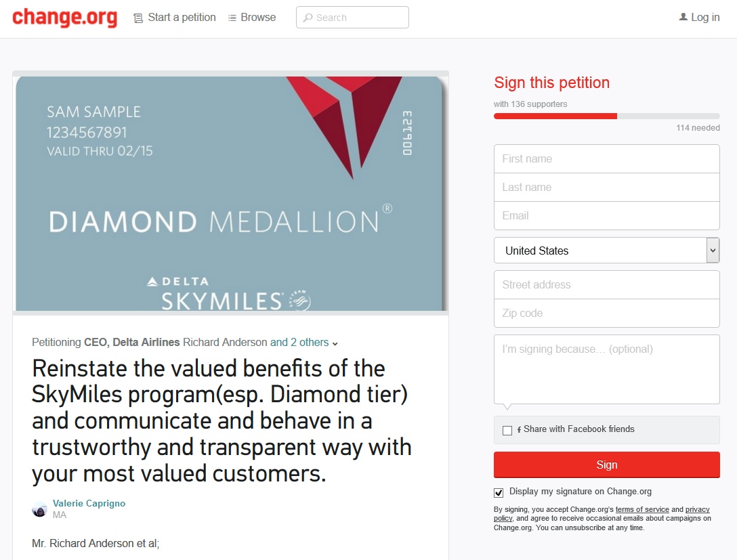Uncheck Display my signature on Change.org
The height and width of the screenshot is (560, 737).
499,492
